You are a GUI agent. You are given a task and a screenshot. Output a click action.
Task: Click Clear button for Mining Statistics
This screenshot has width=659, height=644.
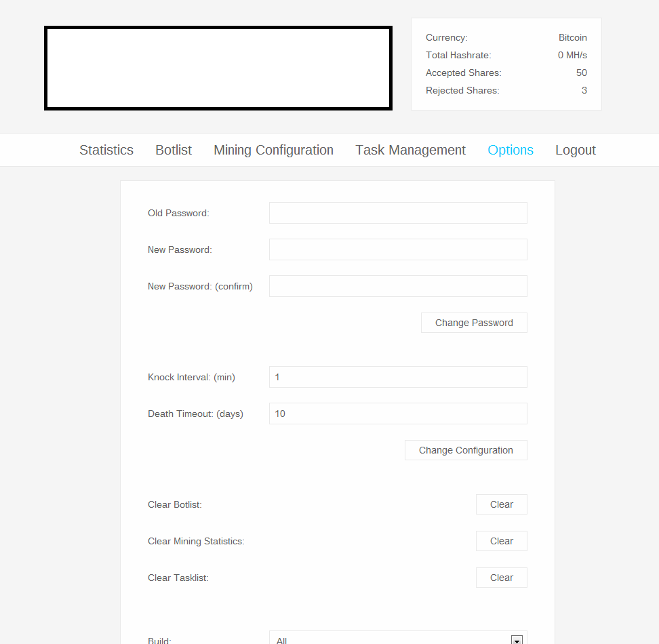point(502,541)
